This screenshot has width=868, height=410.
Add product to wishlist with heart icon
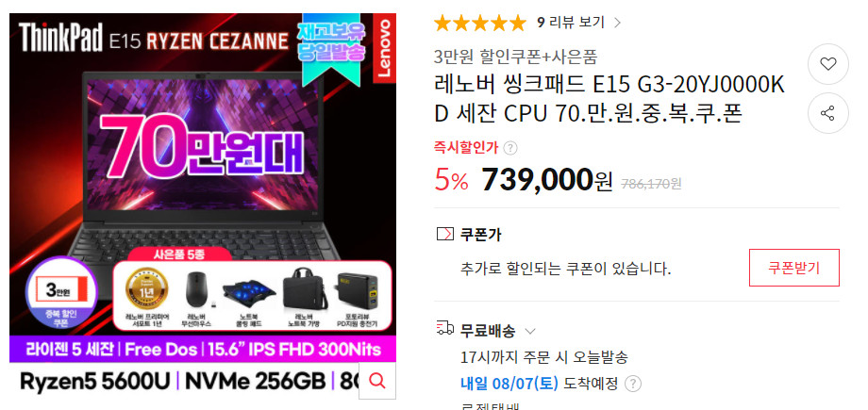pyautogui.click(x=828, y=65)
